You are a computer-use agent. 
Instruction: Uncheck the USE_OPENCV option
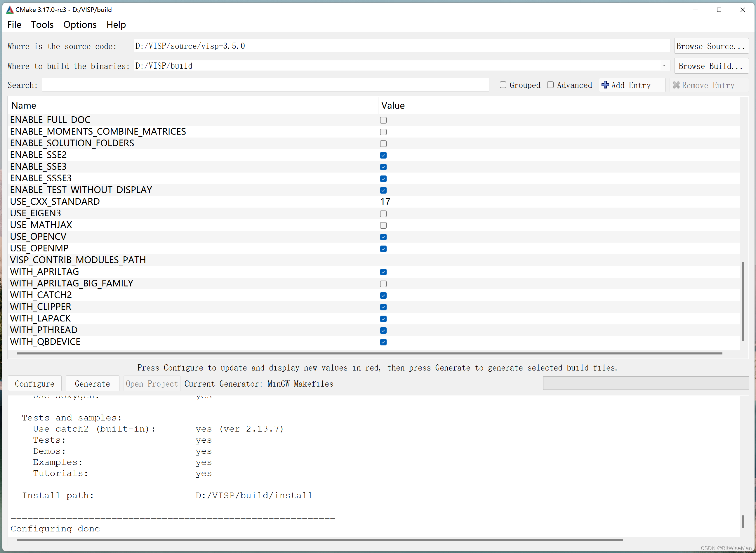(383, 237)
